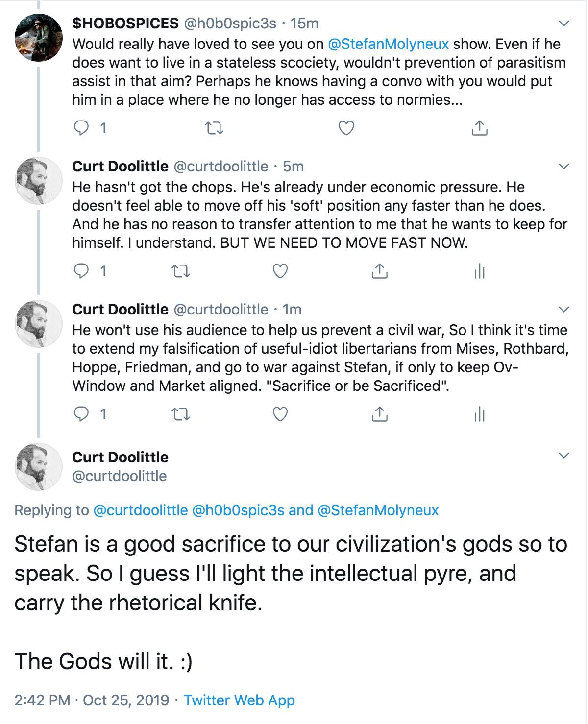Like the $HOBOSPICES tweet
This screenshot has width=588, height=724.
coord(346,128)
